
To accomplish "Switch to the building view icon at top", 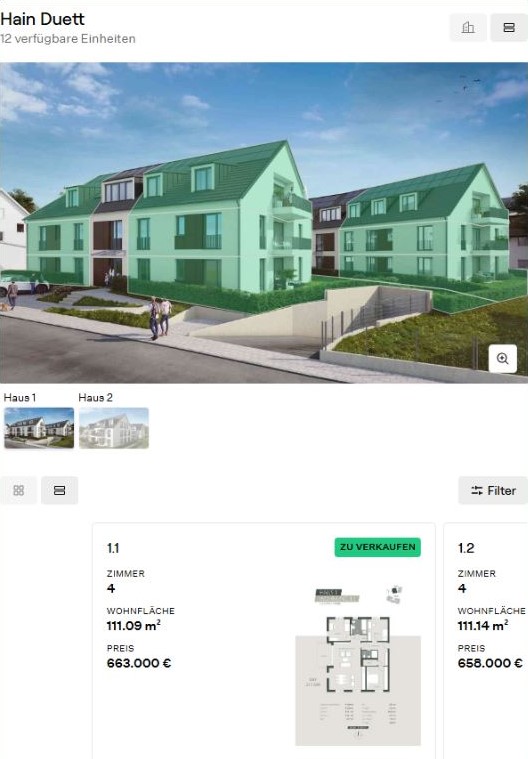I will [468, 28].
